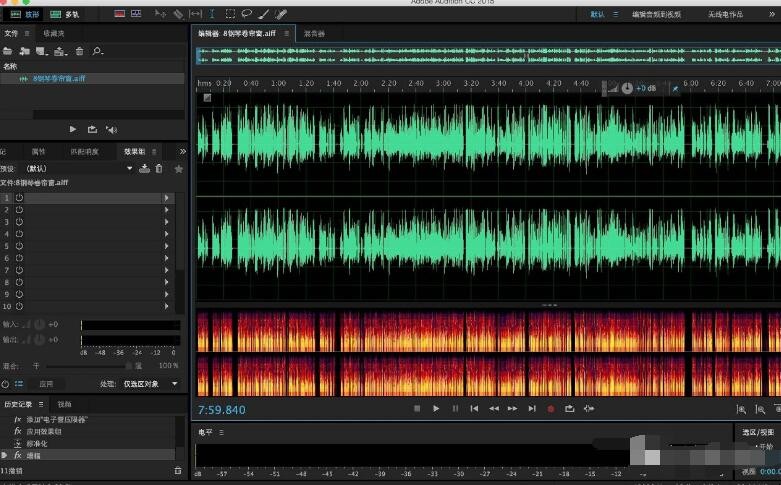Expand effect slot 2 arrow menu
This screenshot has width=781, height=485.
(x=166, y=210)
